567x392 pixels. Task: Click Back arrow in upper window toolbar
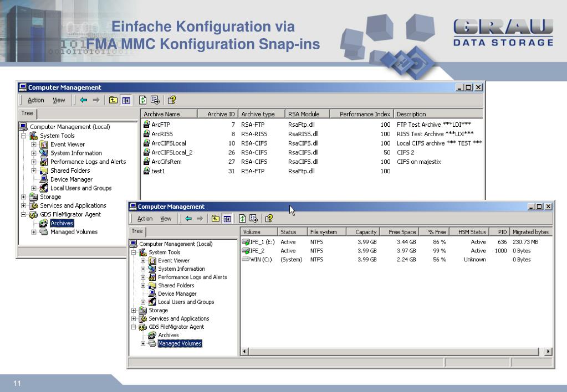point(84,100)
